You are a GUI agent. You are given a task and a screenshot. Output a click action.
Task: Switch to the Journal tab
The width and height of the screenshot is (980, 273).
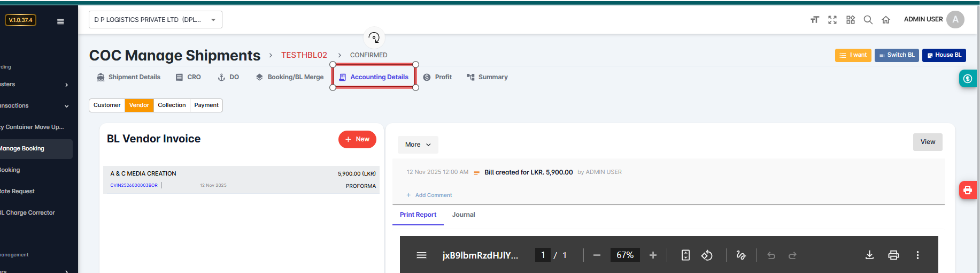463,215
